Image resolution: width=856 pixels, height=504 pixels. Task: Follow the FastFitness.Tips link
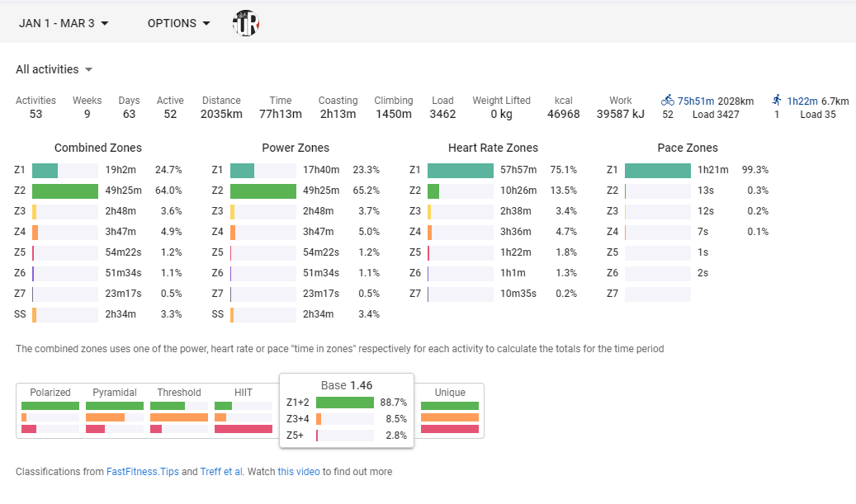tap(142, 472)
